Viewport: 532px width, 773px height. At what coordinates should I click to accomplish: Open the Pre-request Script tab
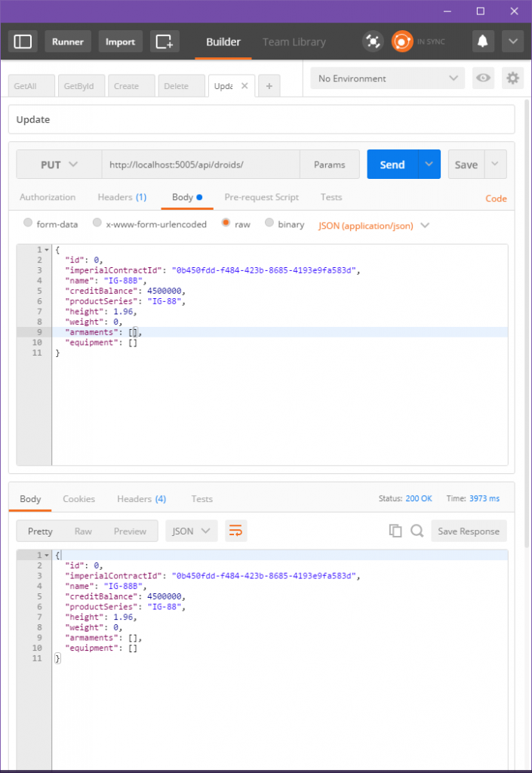261,198
